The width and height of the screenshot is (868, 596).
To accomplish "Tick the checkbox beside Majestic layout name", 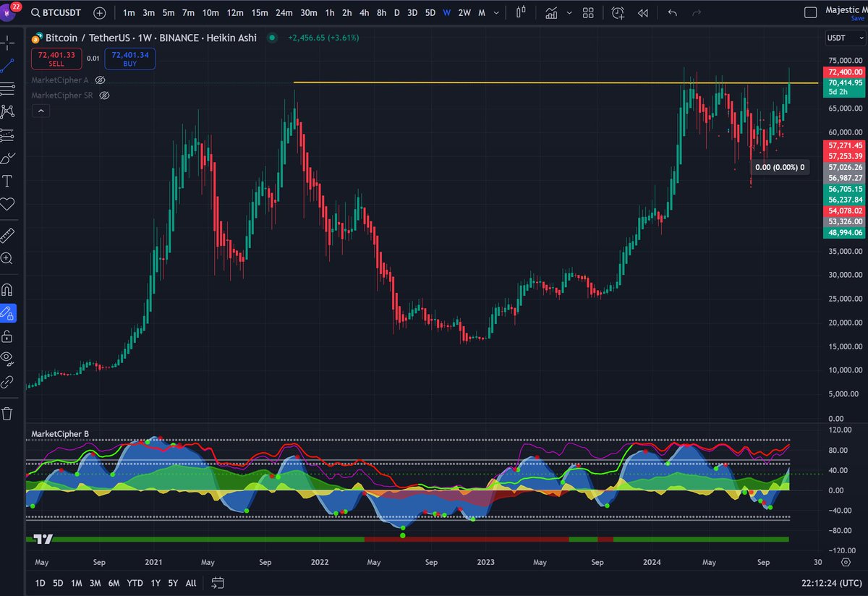I will point(810,13).
